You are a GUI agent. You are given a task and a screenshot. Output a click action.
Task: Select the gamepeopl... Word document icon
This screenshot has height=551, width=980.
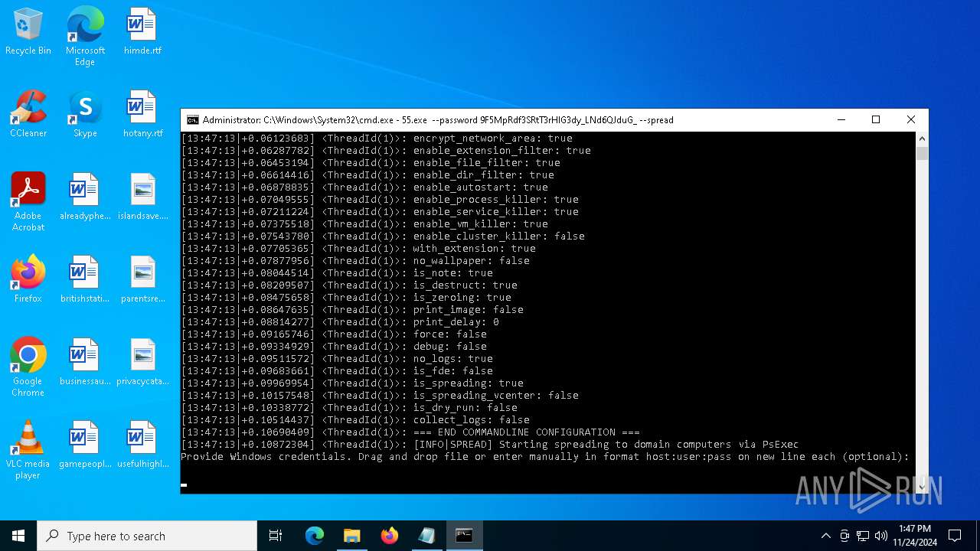click(x=85, y=445)
